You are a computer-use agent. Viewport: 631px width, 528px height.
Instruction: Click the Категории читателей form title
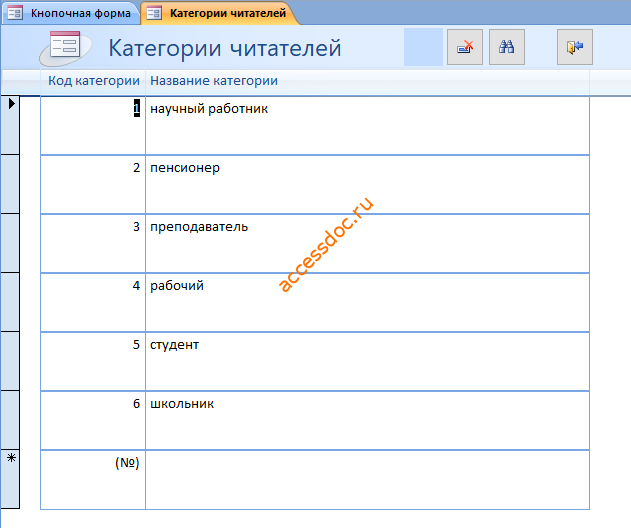tap(225, 48)
